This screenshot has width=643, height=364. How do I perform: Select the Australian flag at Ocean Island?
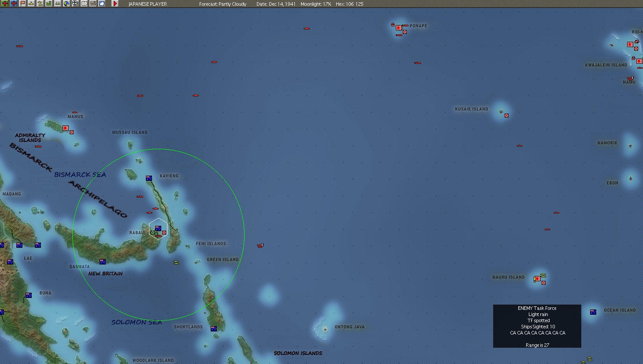pyautogui.click(x=593, y=312)
